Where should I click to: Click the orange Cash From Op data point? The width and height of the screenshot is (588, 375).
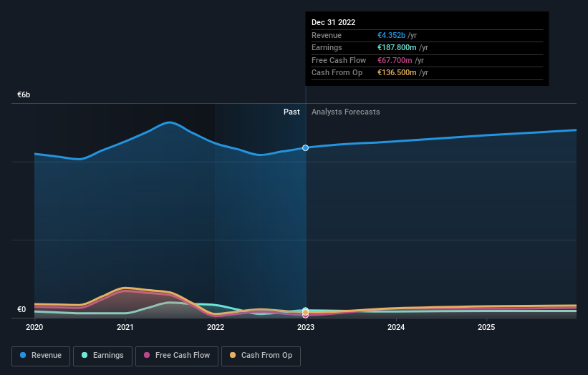click(306, 313)
